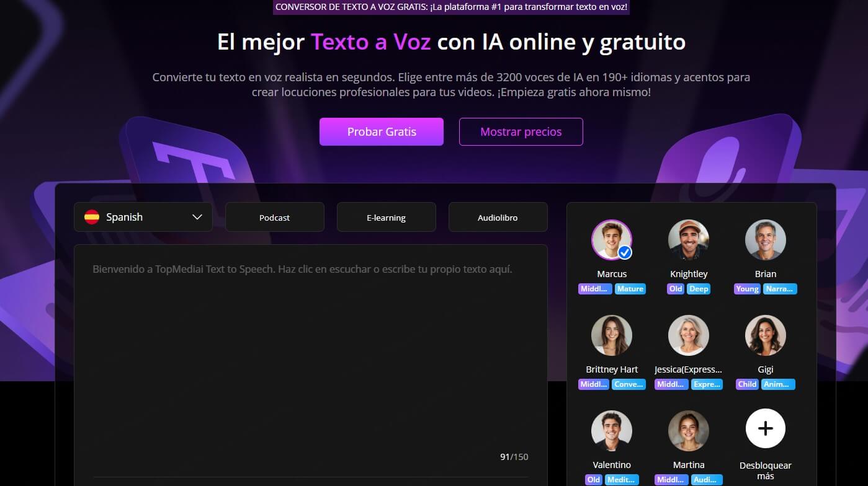This screenshot has width=868, height=486.
Task: Click the Anim... tag under Gigi
Action: (778, 384)
